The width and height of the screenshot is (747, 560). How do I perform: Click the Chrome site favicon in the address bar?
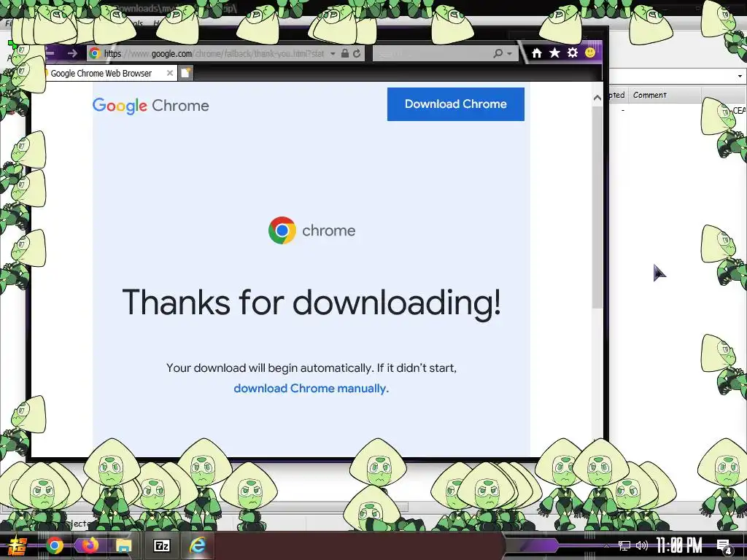click(x=95, y=53)
